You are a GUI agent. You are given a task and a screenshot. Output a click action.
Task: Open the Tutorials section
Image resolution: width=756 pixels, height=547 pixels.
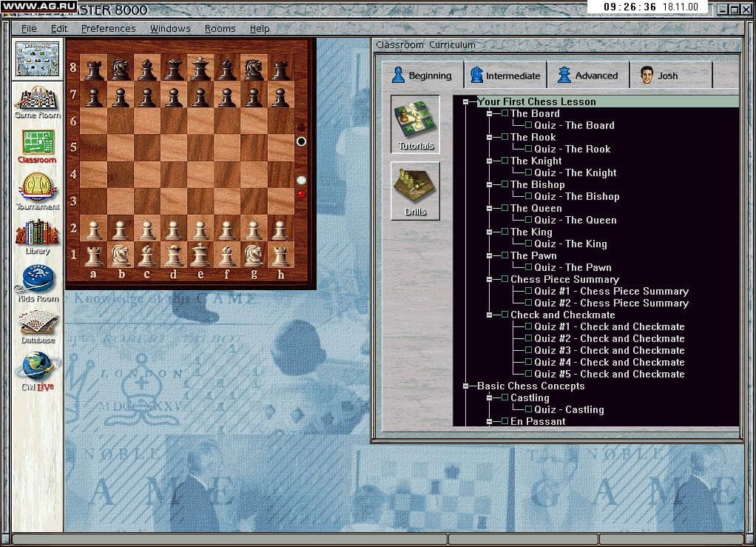tap(415, 124)
